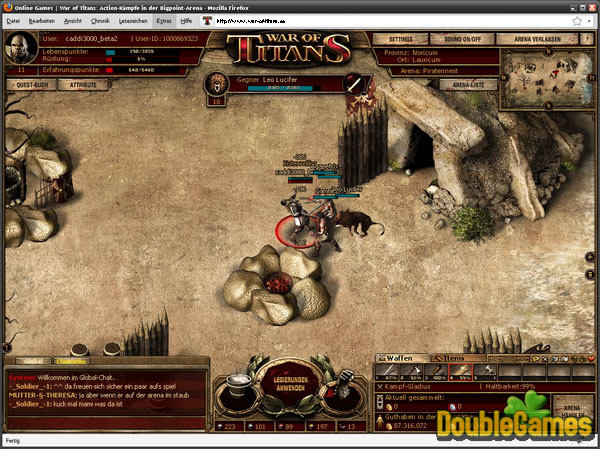Click the gold balance 87.316.072
The height and width of the screenshot is (449, 600).
tap(411, 426)
